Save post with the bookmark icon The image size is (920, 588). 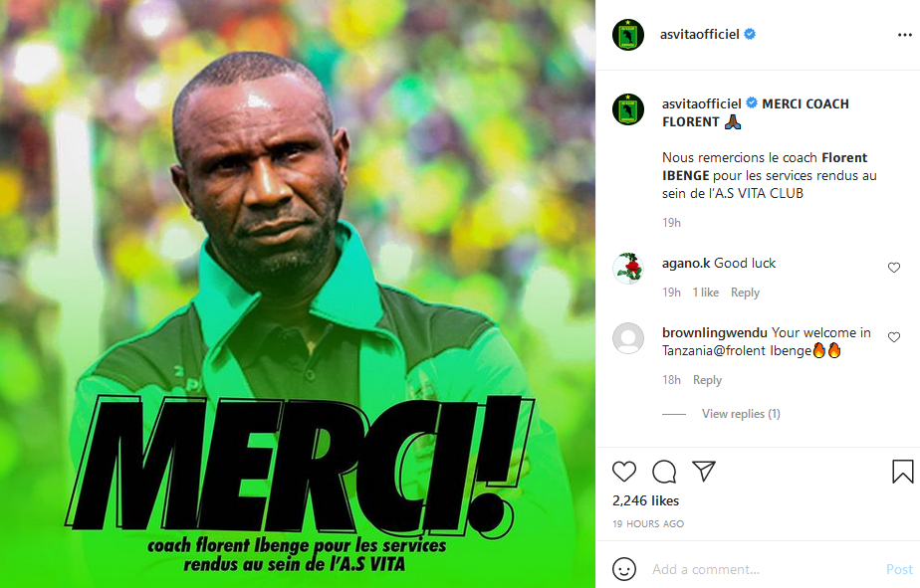click(902, 472)
